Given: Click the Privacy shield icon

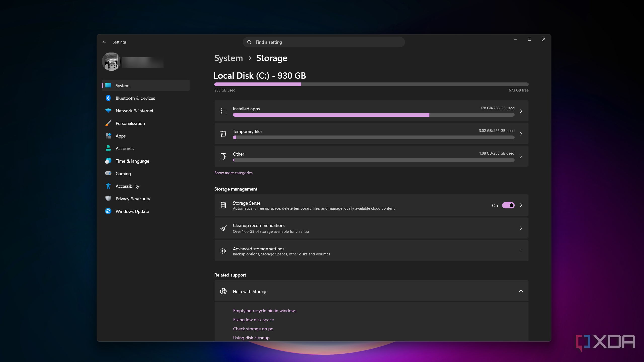Looking at the screenshot, I should pos(108,199).
